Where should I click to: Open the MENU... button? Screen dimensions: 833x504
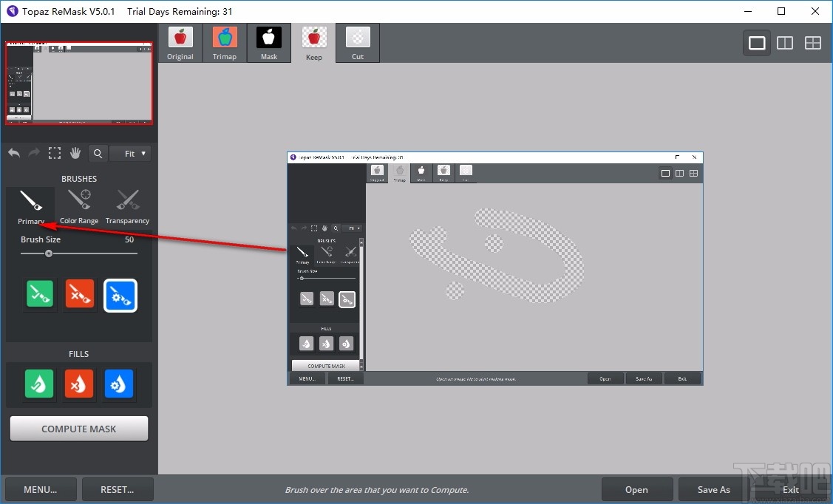tap(41, 489)
